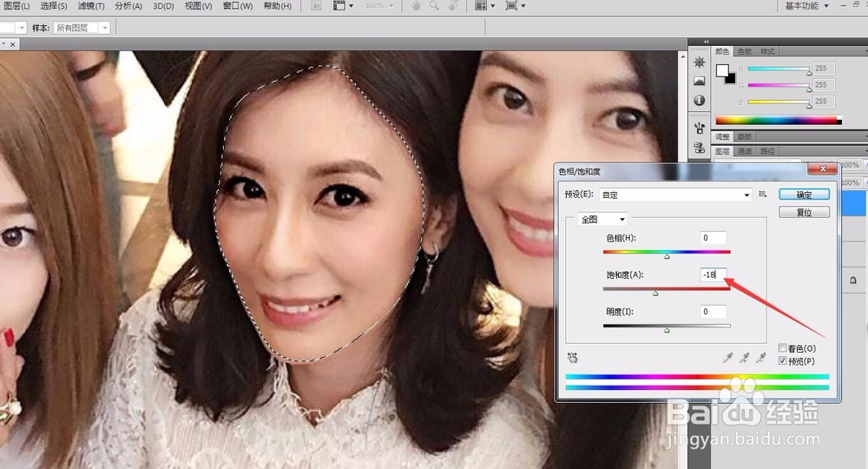Open the 窗口(W) menu

tap(238, 5)
